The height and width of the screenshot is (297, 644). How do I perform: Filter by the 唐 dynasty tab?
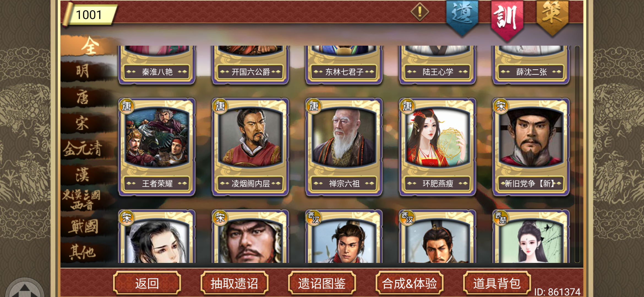coord(83,97)
